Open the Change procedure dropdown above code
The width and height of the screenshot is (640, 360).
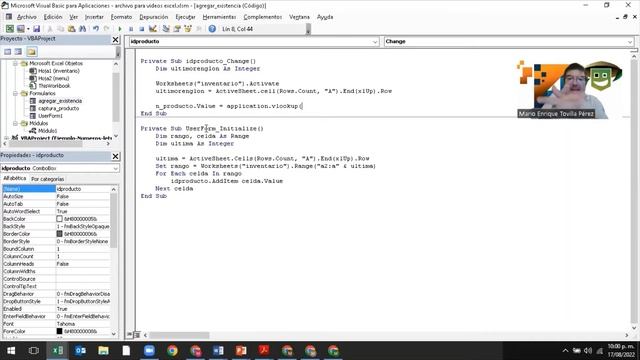point(629,42)
